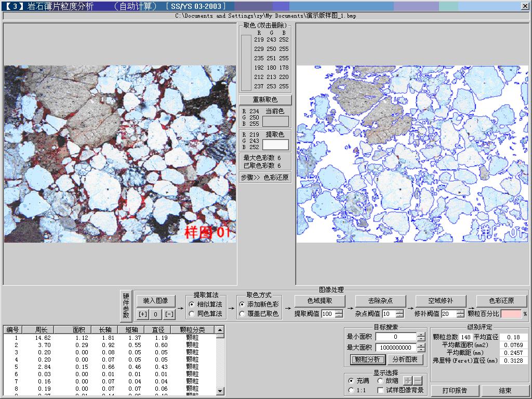Click the minus icon in 显示选择
Viewport: 532px width, 399px height.
click(418, 380)
